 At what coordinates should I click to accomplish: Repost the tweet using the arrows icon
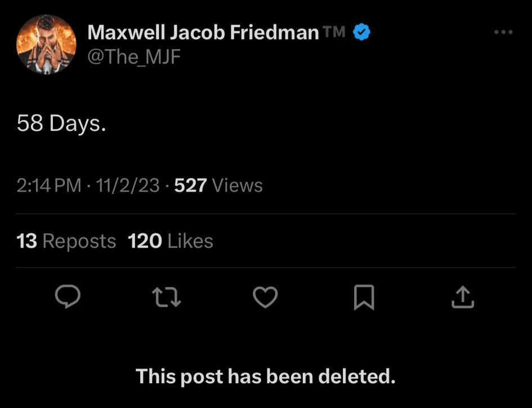click(167, 297)
